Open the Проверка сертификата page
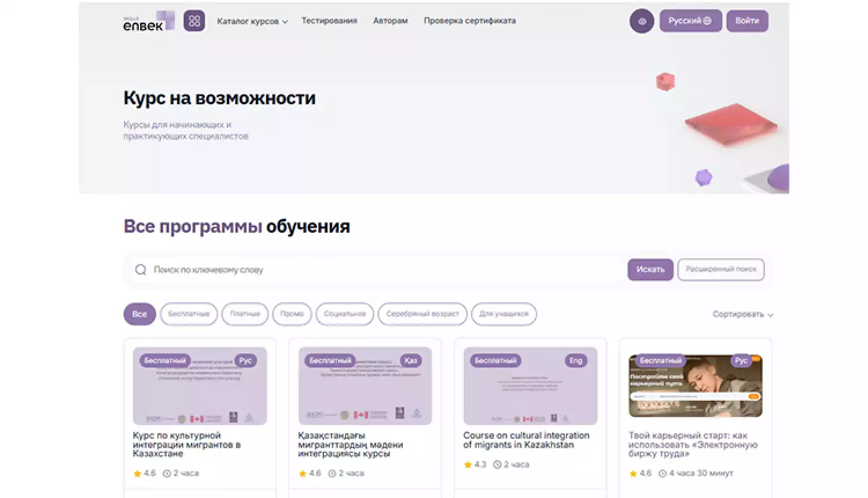Viewport: 868px width, 498px height. pos(470,20)
